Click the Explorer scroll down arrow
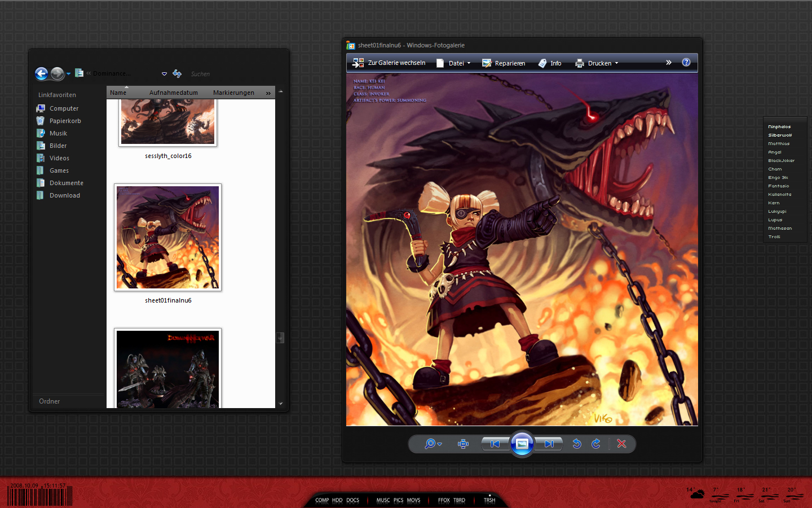 [x=280, y=404]
